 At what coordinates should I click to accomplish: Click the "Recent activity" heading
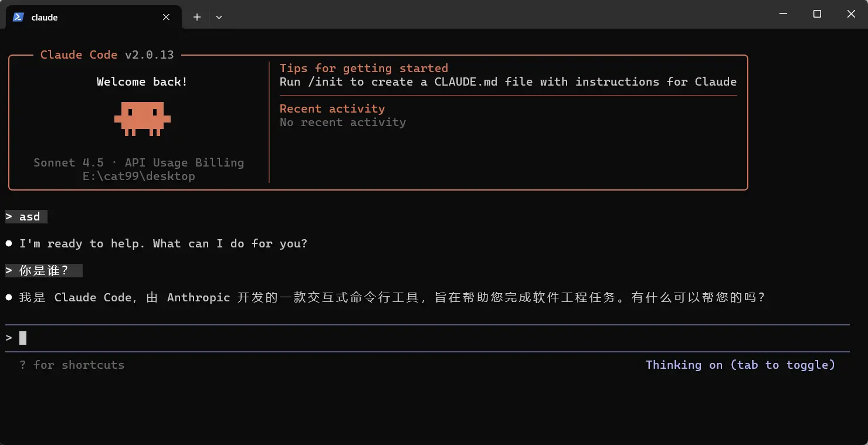pyautogui.click(x=332, y=108)
